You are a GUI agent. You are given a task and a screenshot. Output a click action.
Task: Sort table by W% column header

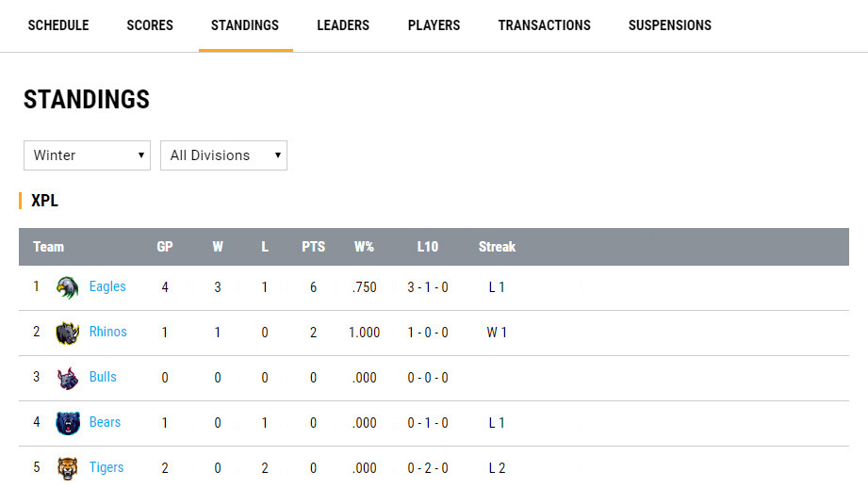[x=364, y=247]
